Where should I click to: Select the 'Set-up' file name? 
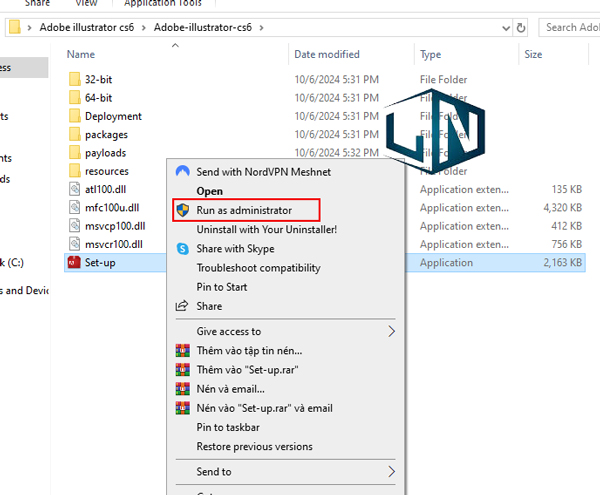pyautogui.click(x=100, y=262)
